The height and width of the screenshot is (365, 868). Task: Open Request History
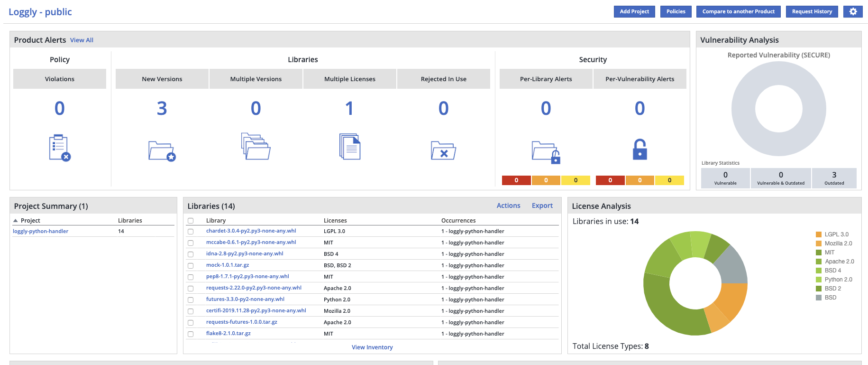812,11
